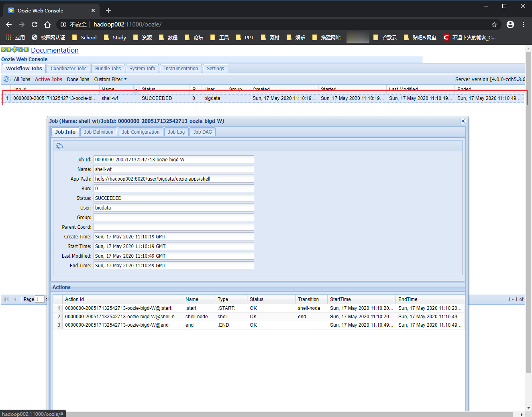
Task: Click the vertical page scrollbar
Action: [528, 212]
